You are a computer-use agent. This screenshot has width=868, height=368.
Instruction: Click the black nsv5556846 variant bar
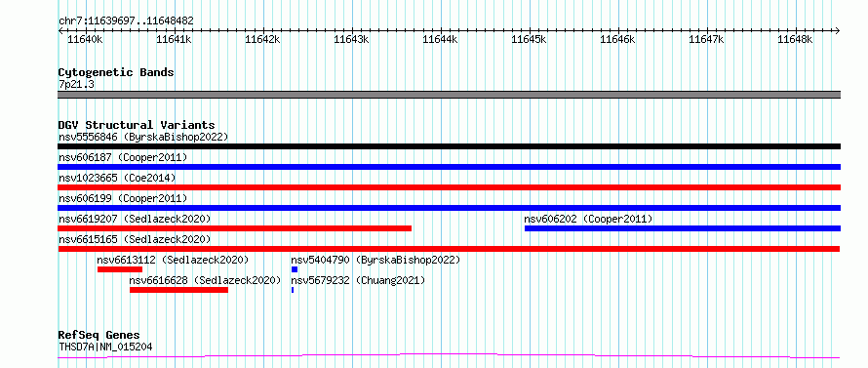tap(450, 146)
